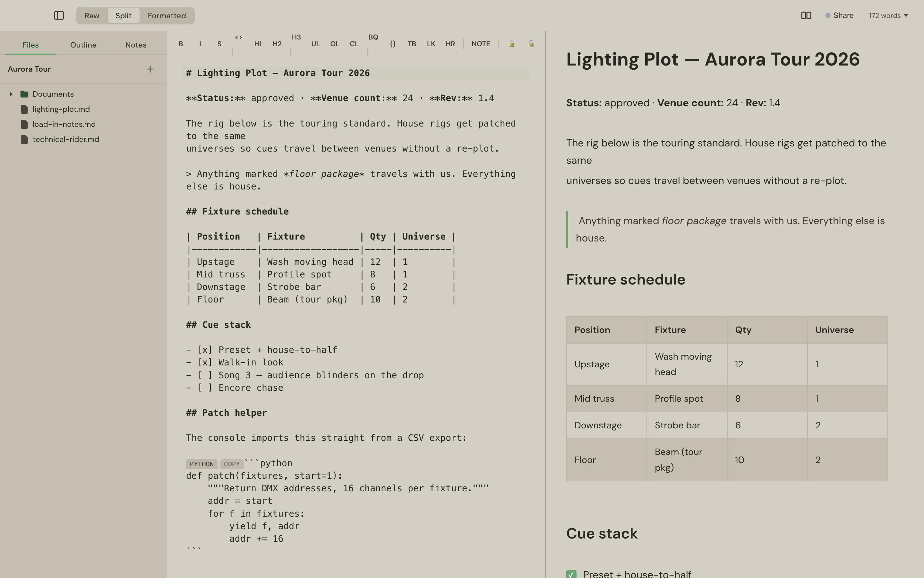924x578 pixels.
Task: Click the '## Cue stack' source line
Action: 218,325
